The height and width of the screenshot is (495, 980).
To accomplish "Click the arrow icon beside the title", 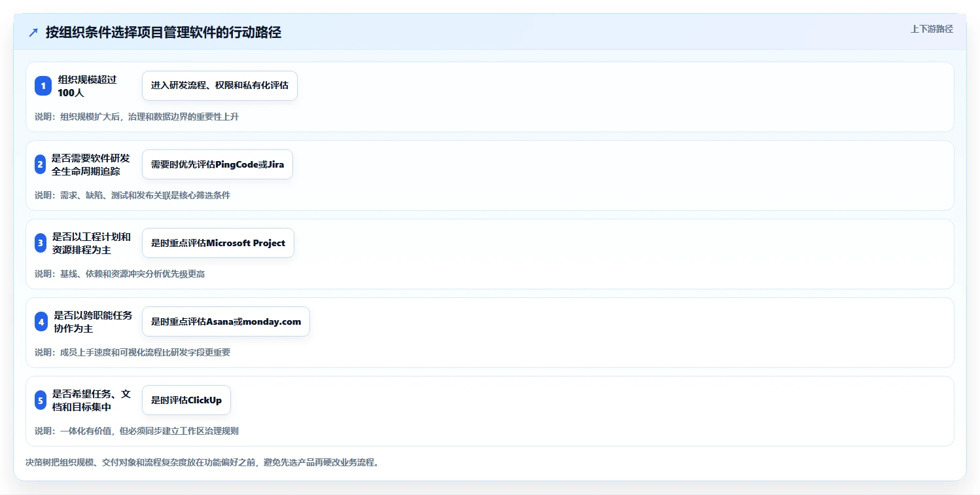I will click(x=33, y=33).
